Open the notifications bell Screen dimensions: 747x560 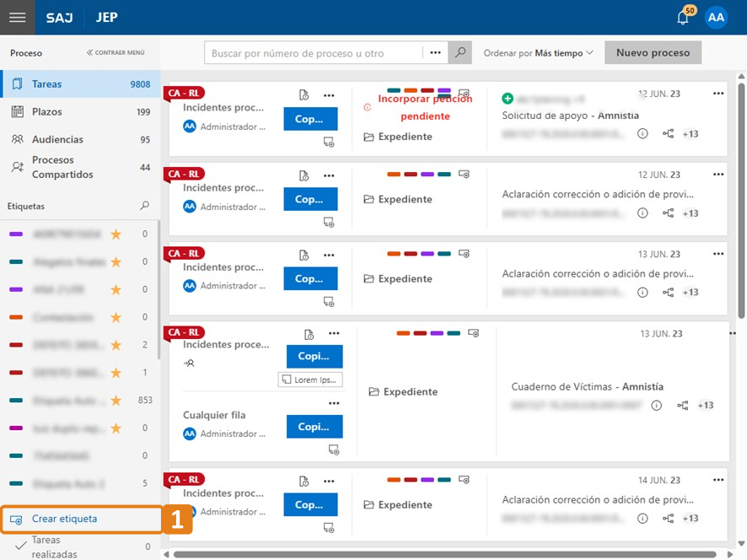pos(683,18)
